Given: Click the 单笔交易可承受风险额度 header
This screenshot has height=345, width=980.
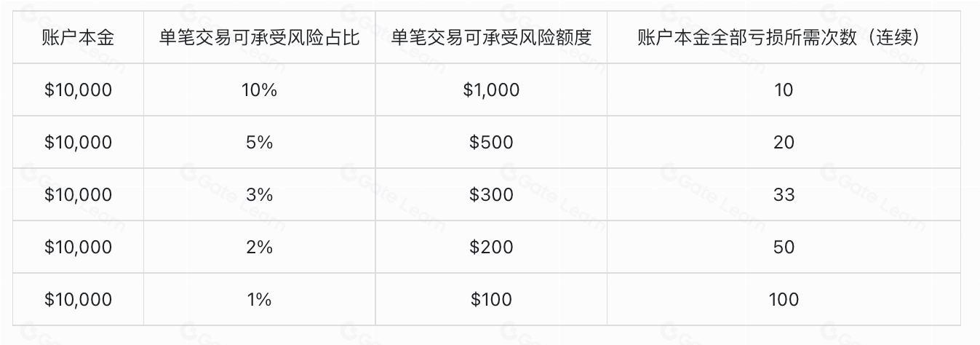Looking at the screenshot, I should (x=491, y=37).
